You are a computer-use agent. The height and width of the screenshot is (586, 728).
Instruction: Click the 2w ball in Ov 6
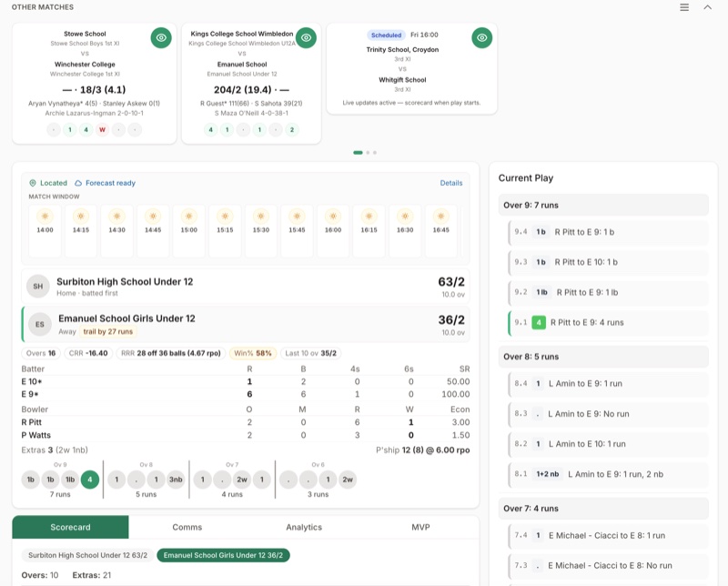tap(348, 480)
